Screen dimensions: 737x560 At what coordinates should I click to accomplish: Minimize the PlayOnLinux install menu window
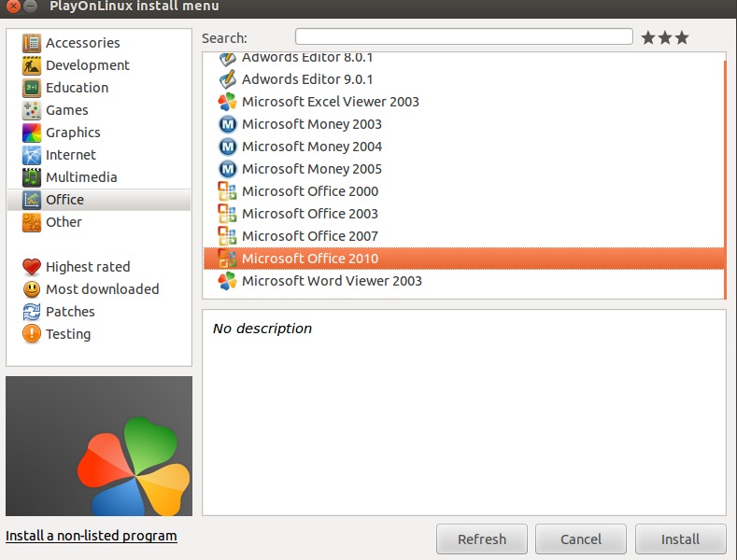[31, 7]
